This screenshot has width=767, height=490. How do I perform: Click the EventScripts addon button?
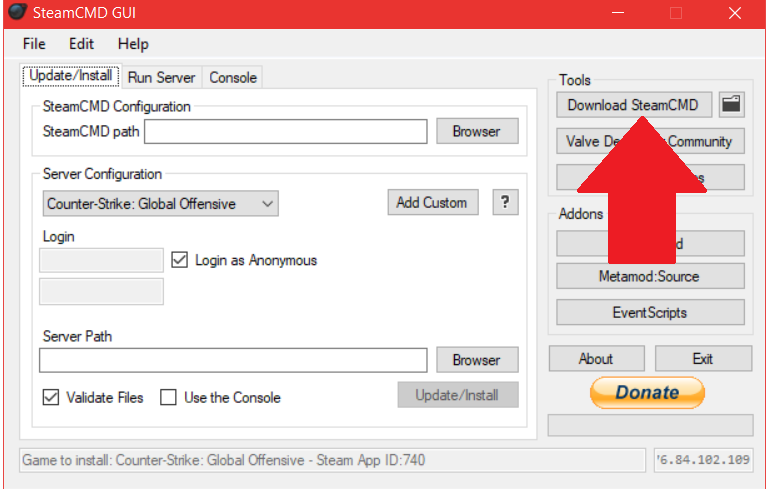tap(650, 312)
